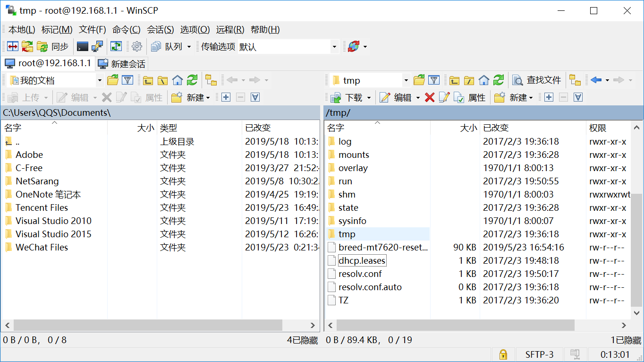This screenshot has width=644, height=362.
Task: Click the 下载 download button
Action: coord(347,97)
